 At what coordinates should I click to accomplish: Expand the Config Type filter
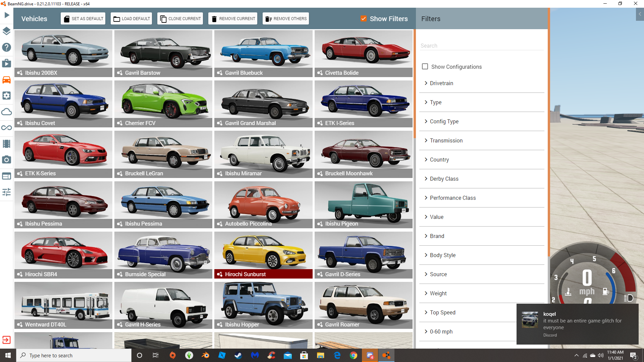[x=482, y=121]
